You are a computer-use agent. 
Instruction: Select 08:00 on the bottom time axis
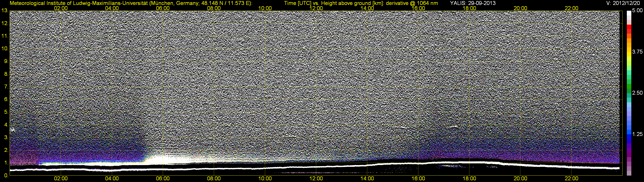tap(214, 179)
